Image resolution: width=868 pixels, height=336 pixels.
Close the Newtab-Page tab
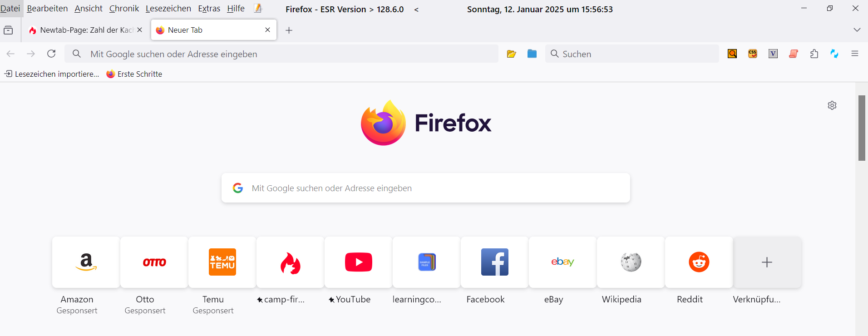tap(140, 30)
